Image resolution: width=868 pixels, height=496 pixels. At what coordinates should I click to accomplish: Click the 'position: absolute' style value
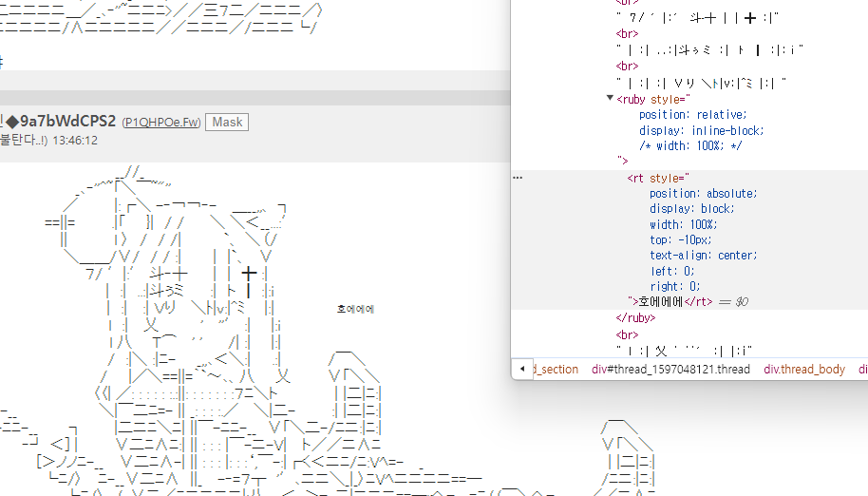click(x=703, y=193)
